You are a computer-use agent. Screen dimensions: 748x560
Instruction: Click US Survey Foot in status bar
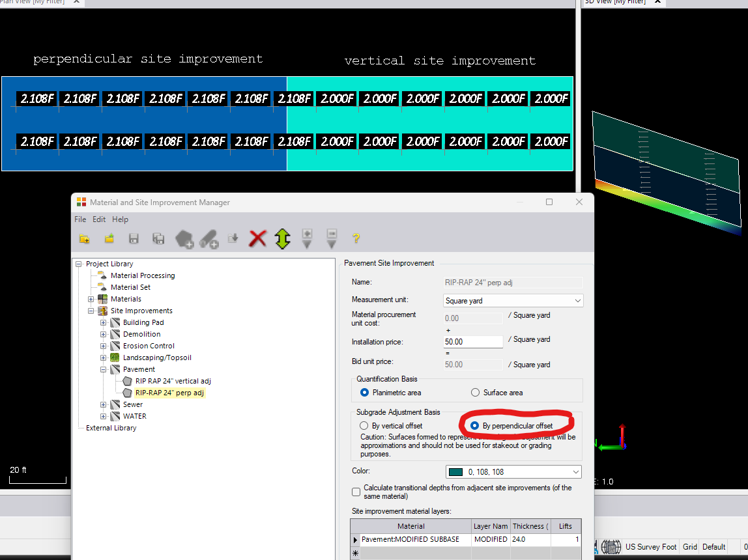650,547
